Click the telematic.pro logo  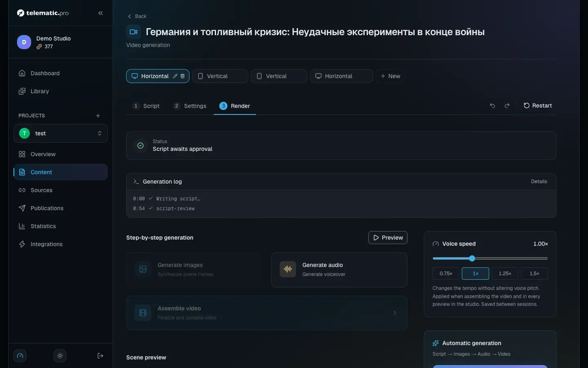43,13
